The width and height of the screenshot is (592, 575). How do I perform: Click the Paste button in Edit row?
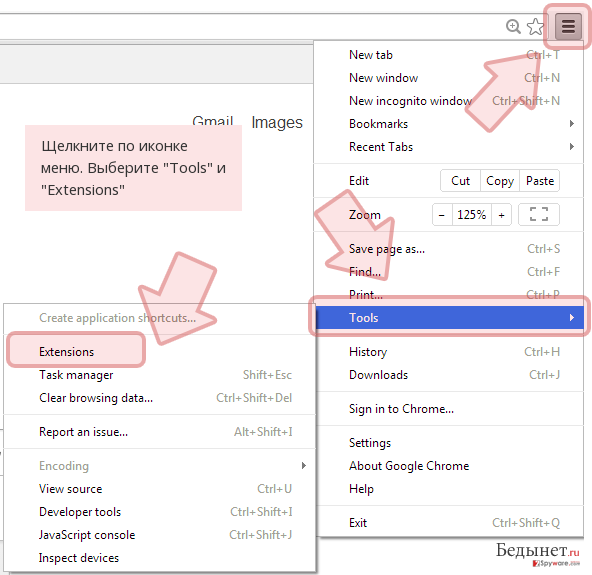click(540, 181)
